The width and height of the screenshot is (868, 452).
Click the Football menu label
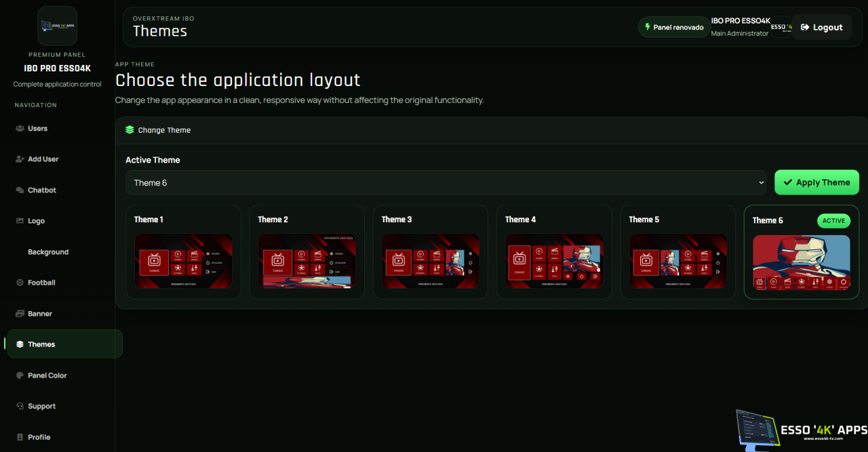(x=41, y=283)
